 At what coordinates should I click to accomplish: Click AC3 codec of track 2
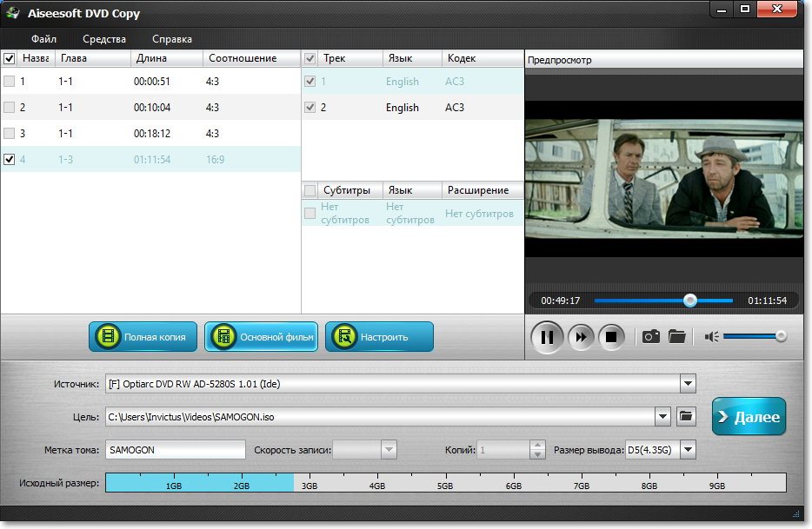point(454,107)
